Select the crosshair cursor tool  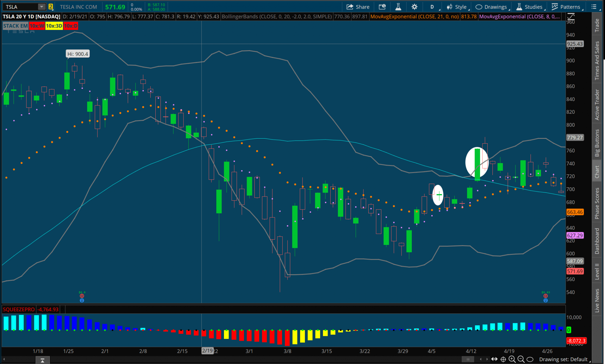503,360
